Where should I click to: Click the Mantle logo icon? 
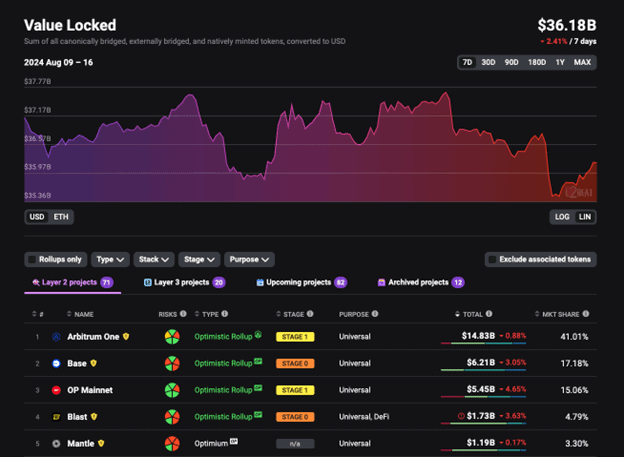pos(56,443)
